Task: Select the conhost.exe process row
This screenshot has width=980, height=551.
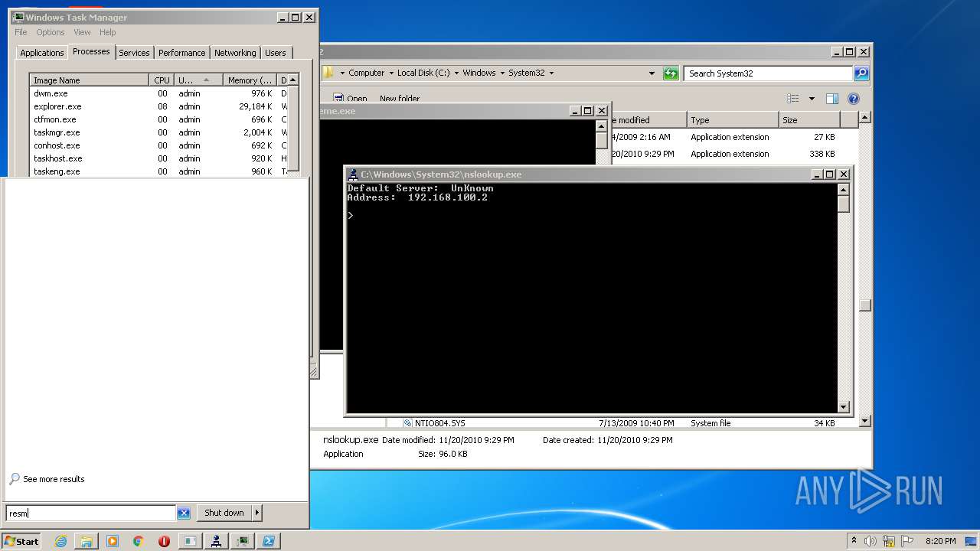Action: click(x=159, y=145)
